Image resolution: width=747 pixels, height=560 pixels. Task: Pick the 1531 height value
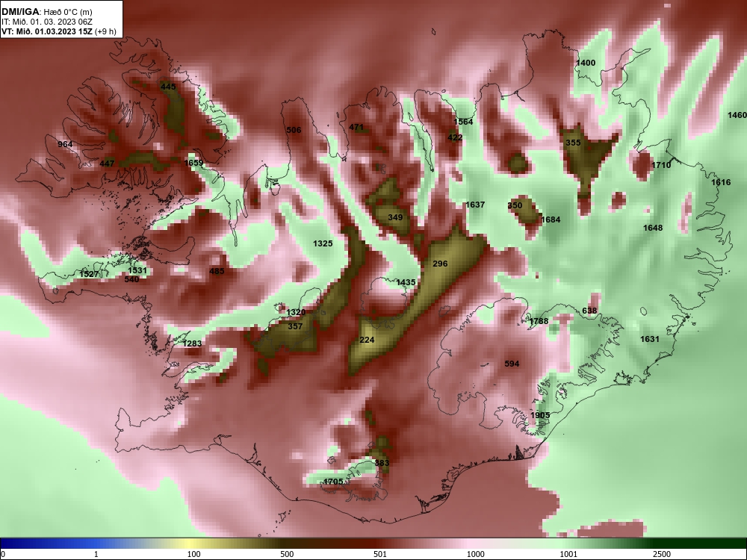[137, 270]
